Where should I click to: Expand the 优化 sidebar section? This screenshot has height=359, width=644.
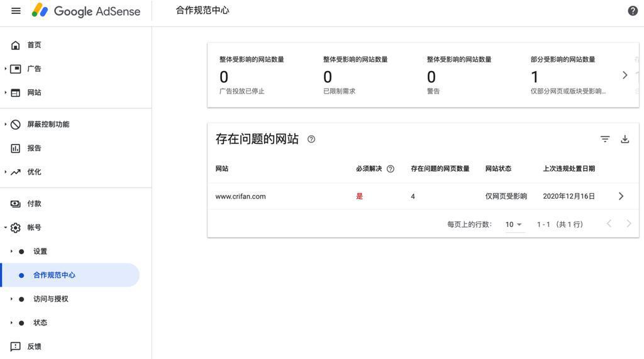tap(5, 172)
